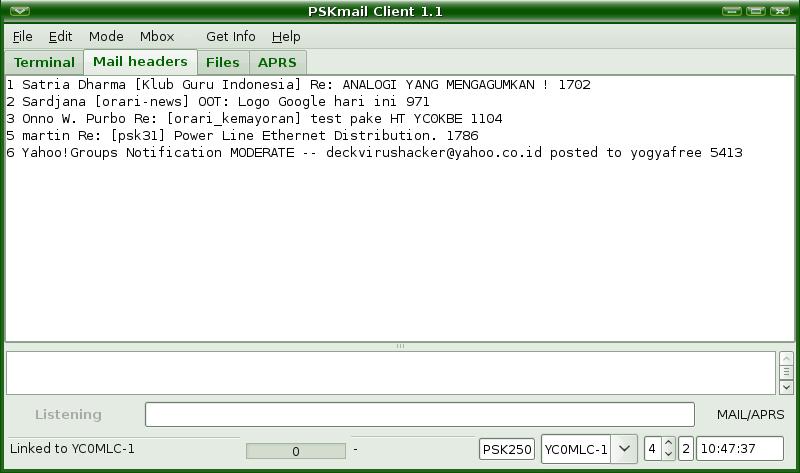Screen dimensions: 800x473
Task: Maximize the PSKmail Client window
Action: pos(756,11)
